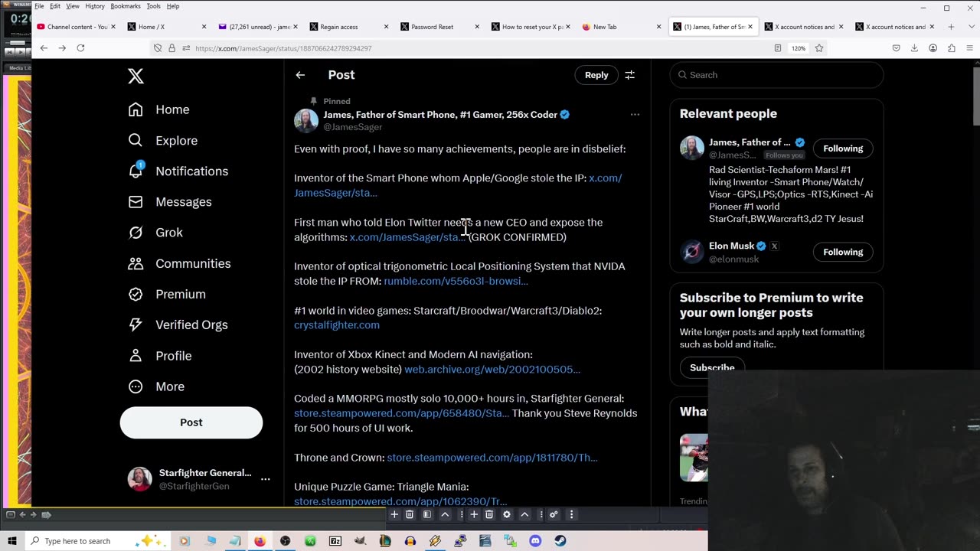Screen dimensions: 980x551
Task: Open Explore in X sidebar
Action: [162, 140]
